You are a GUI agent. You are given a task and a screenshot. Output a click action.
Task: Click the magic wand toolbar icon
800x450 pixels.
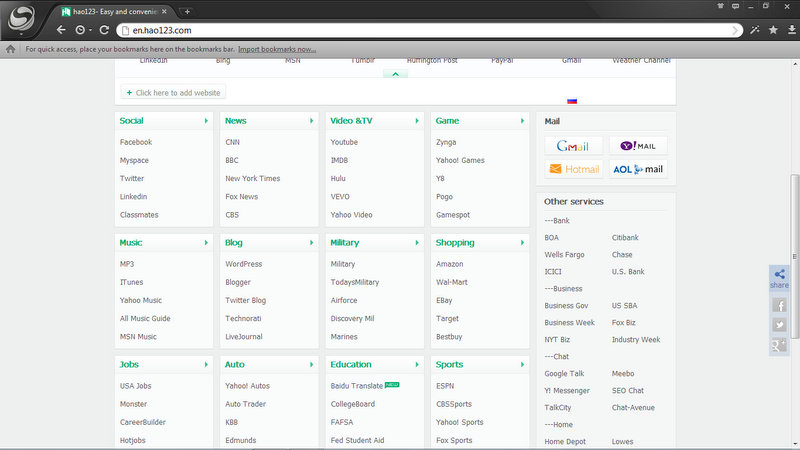click(x=755, y=30)
